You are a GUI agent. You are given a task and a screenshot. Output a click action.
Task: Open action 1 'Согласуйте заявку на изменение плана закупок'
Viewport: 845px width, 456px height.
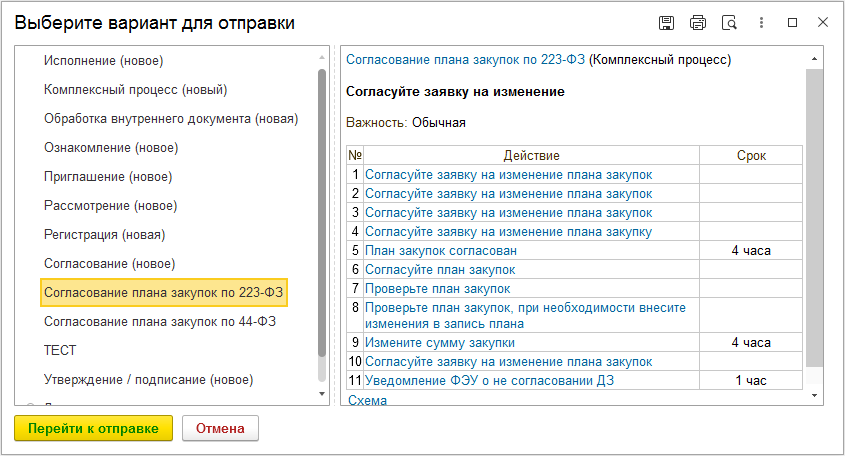point(509,175)
